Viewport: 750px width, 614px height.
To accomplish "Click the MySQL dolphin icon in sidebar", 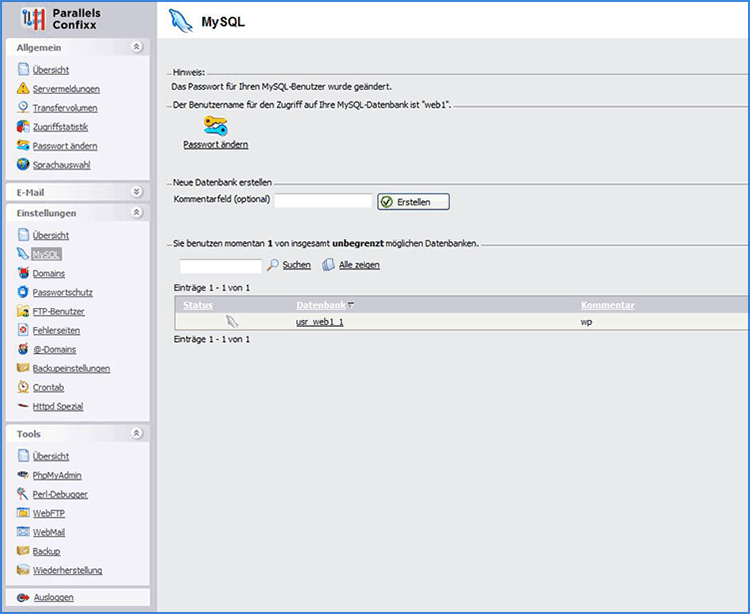I will 23,253.
